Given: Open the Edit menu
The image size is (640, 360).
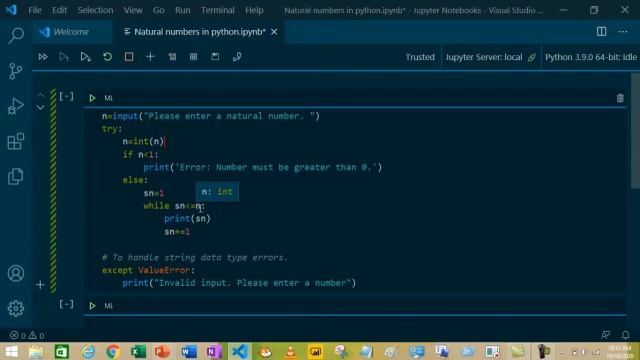Looking at the screenshot, I should pyautogui.click(x=59, y=10).
